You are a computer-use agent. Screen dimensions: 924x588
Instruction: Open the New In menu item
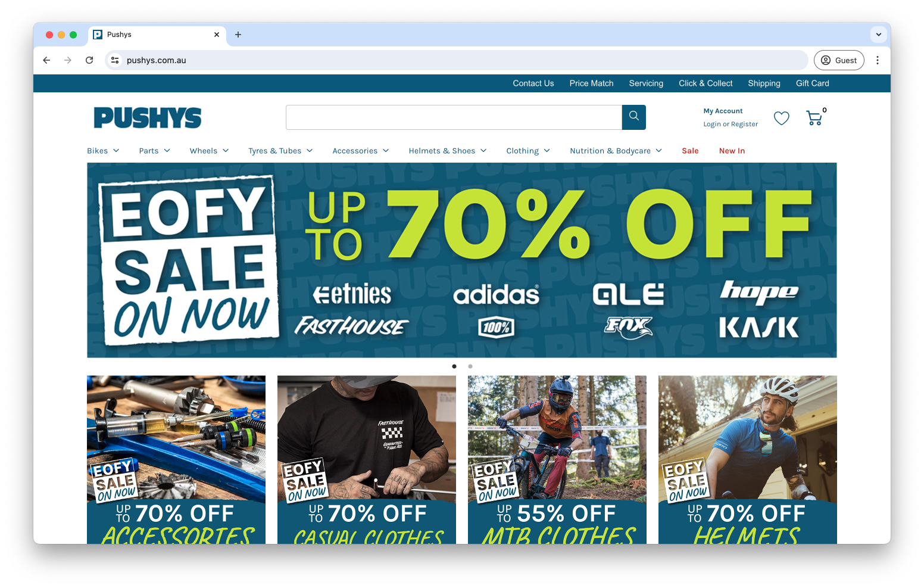click(x=732, y=151)
